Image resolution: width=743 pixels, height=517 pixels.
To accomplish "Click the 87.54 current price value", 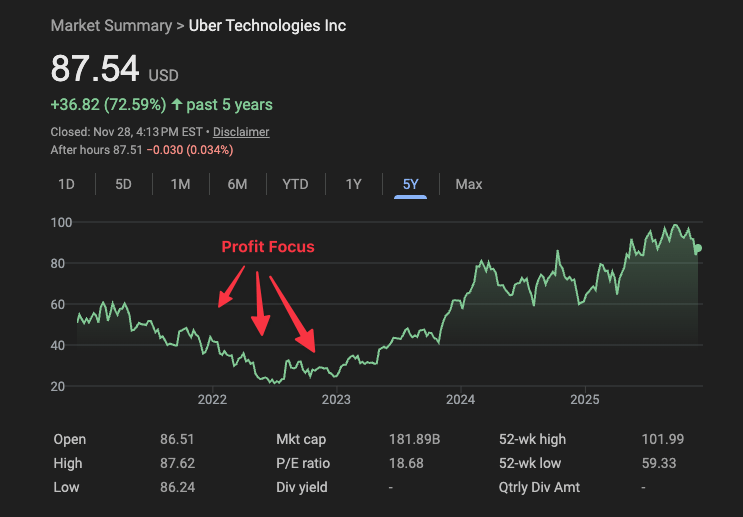I will pyautogui.click(x=95, y=69).
